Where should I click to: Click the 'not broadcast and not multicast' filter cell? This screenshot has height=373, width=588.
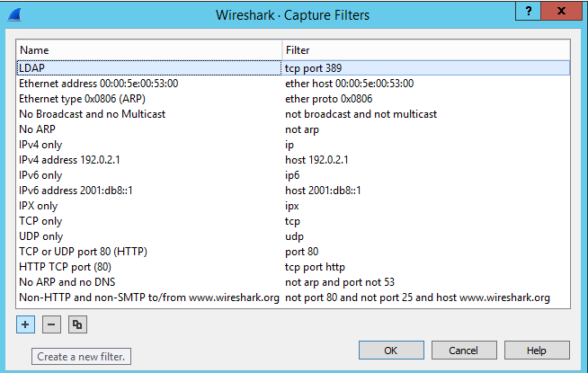[361, 114]
